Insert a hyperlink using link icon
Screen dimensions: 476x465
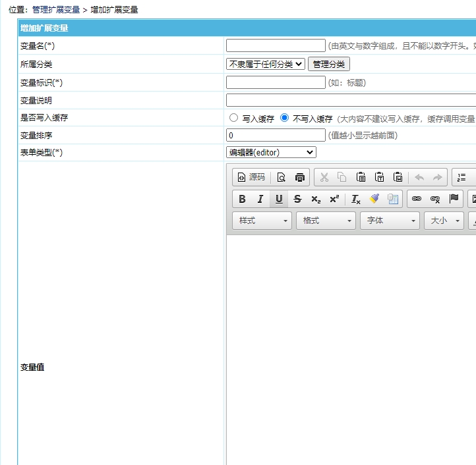[x=416, y=199]
